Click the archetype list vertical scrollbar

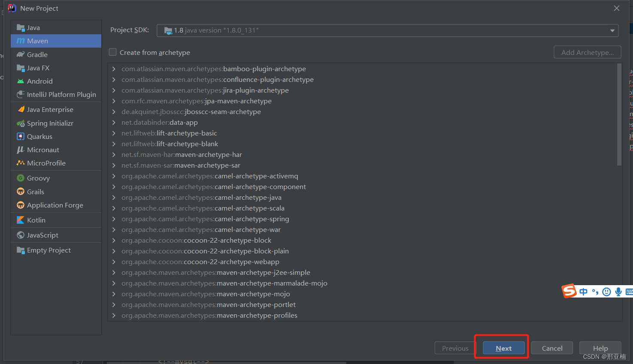pyautogui.click(x=619, y=114)
